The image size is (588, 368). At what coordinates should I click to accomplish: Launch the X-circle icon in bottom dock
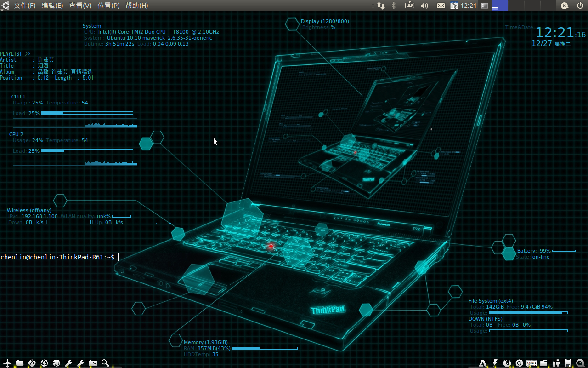click(32, 363)
